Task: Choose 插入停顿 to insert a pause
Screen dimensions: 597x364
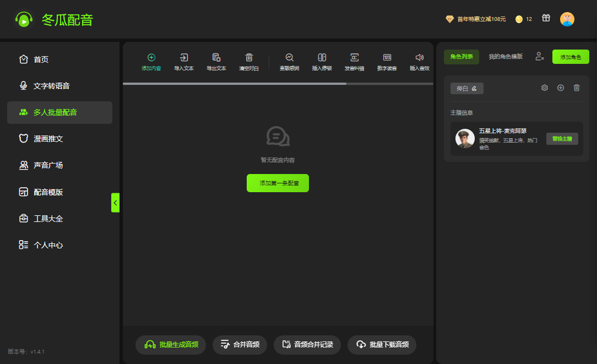Action: pos(322,62)
